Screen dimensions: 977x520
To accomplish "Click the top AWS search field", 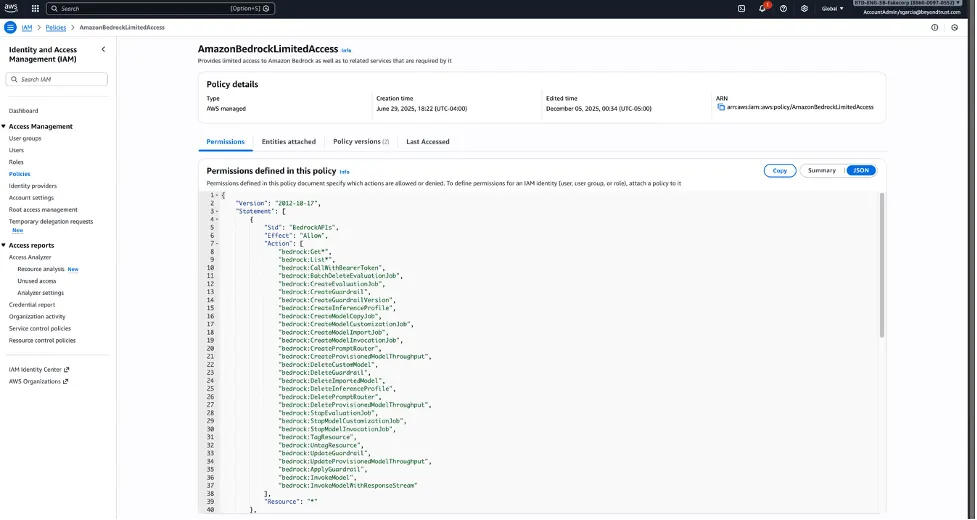I will [x=161, y=9].
